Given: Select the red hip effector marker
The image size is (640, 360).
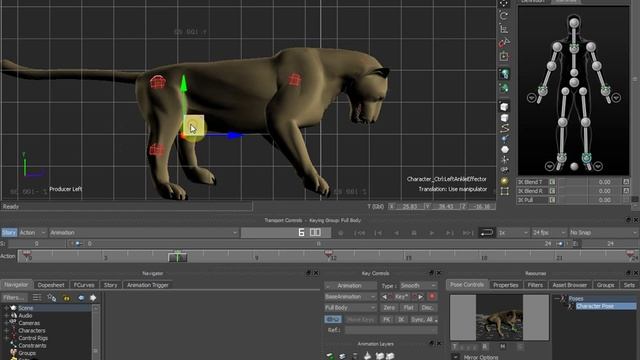Looking at the screenshot, I should point(157,82).
